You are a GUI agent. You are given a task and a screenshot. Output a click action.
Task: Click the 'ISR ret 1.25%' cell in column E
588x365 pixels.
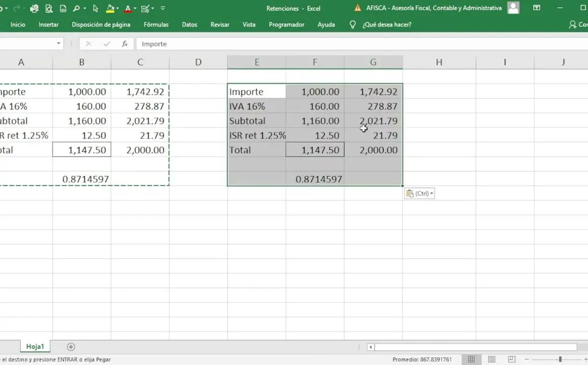pos(256,135)
